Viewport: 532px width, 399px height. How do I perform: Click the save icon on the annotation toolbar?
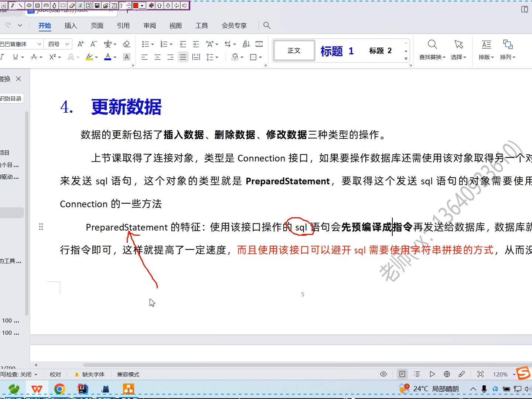tap(98, 5)
